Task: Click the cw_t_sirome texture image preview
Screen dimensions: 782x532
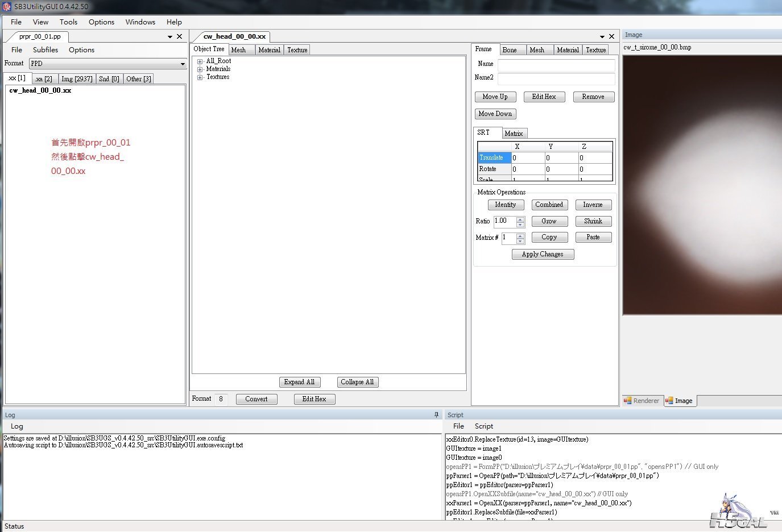Action: pos(702,185)
